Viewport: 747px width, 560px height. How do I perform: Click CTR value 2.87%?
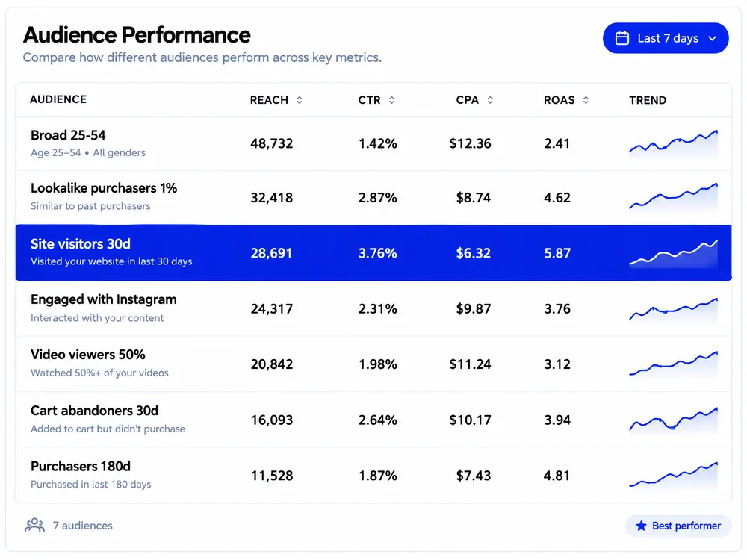(378, 198)
